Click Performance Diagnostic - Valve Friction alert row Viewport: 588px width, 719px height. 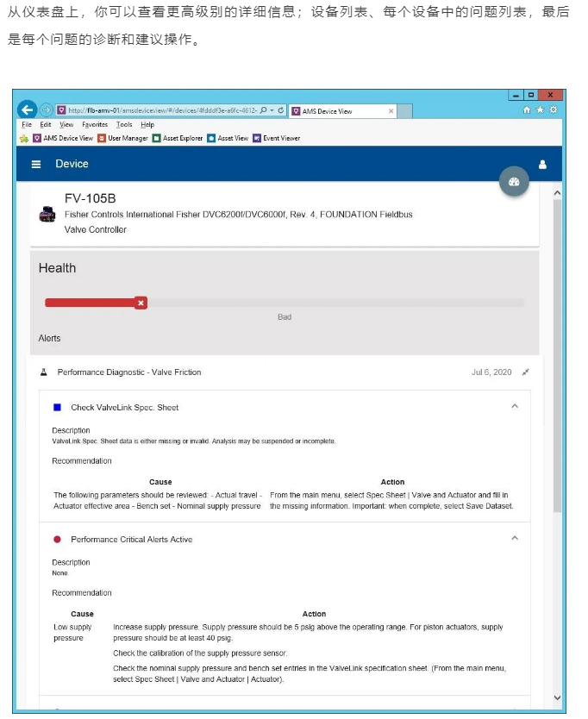coord(285,372)
